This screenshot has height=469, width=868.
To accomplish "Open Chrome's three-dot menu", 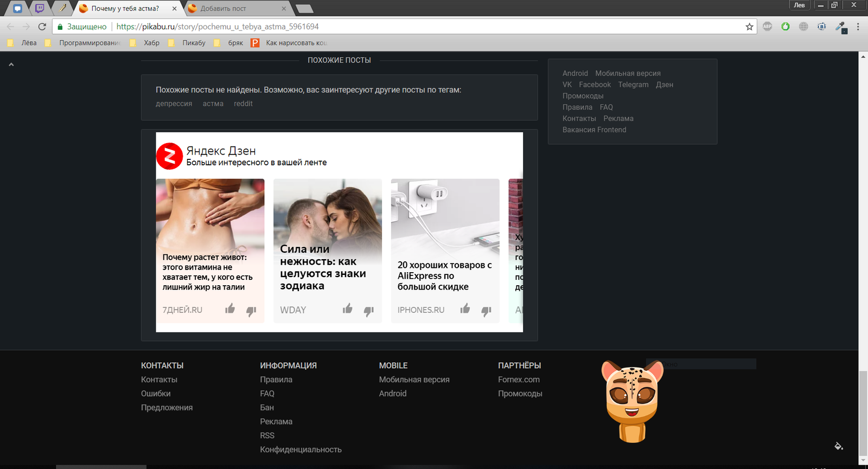I will point(858,27).
